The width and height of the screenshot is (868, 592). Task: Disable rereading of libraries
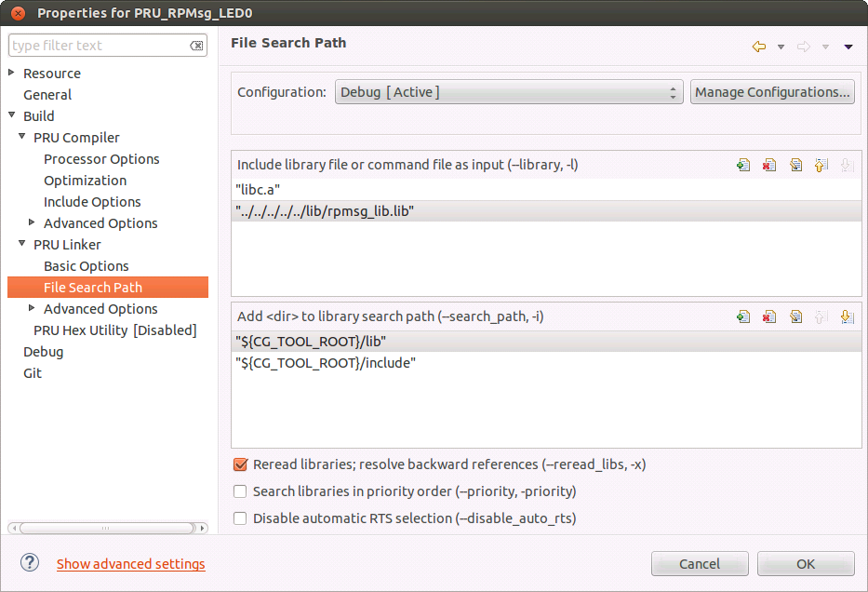240,464
